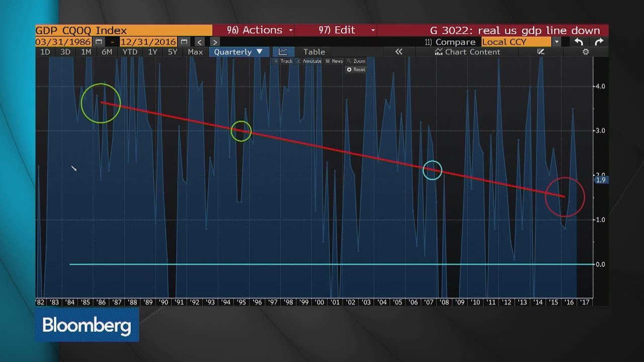This screenshot has width=644, height=362.
Task: Select the 3D range
Action: click(x=65, y=52)
